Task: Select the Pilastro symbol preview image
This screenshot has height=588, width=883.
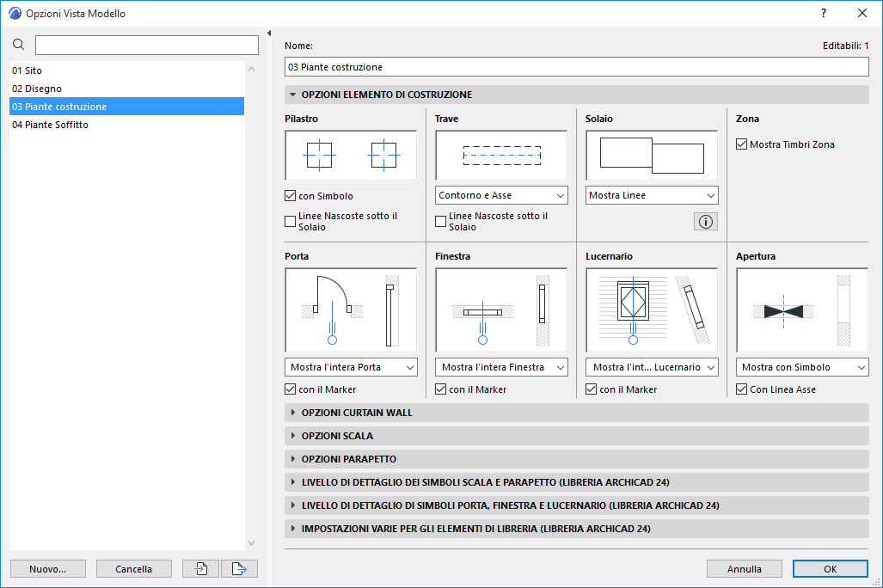Action: [350, 156]
